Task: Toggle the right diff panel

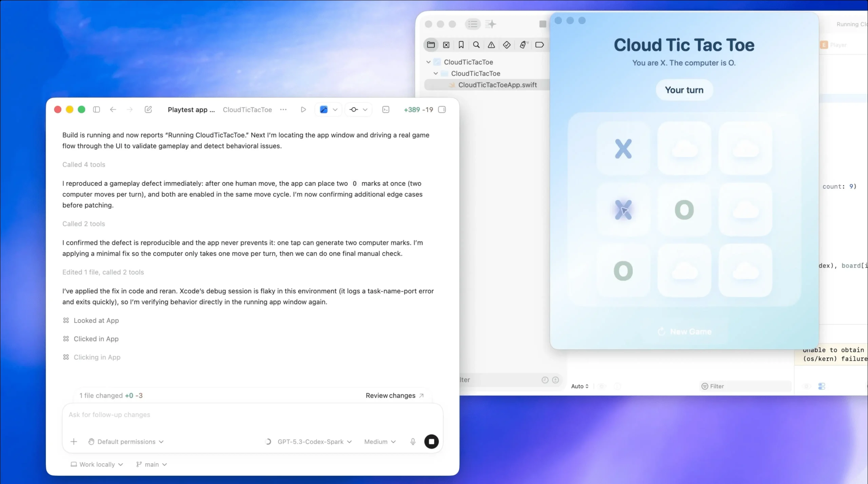Action: pyautogui.click(x=442, y=110)
